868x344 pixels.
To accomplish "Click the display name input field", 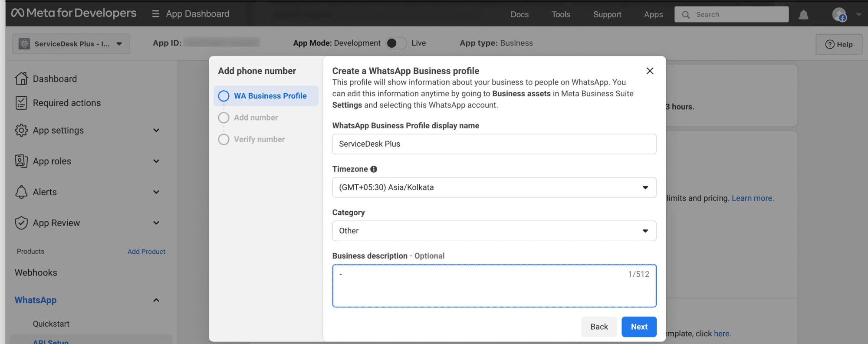I will [494, 144].
